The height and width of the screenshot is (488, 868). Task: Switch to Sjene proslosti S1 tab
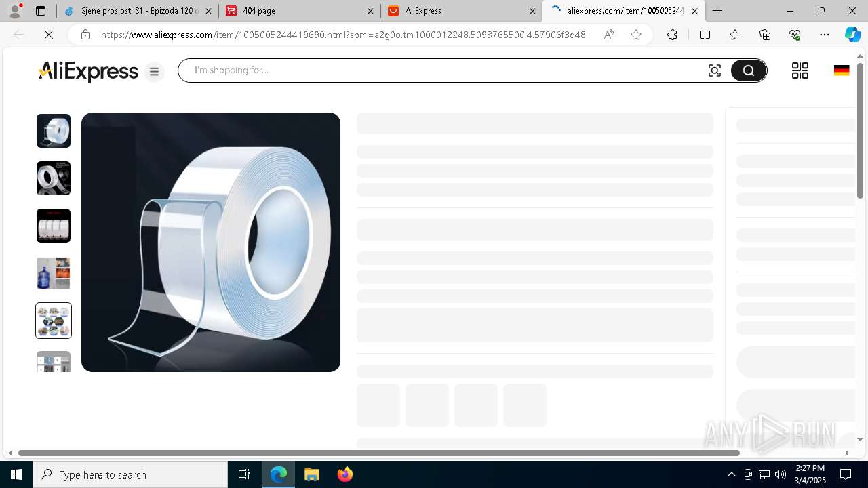[x=138, y=11]
